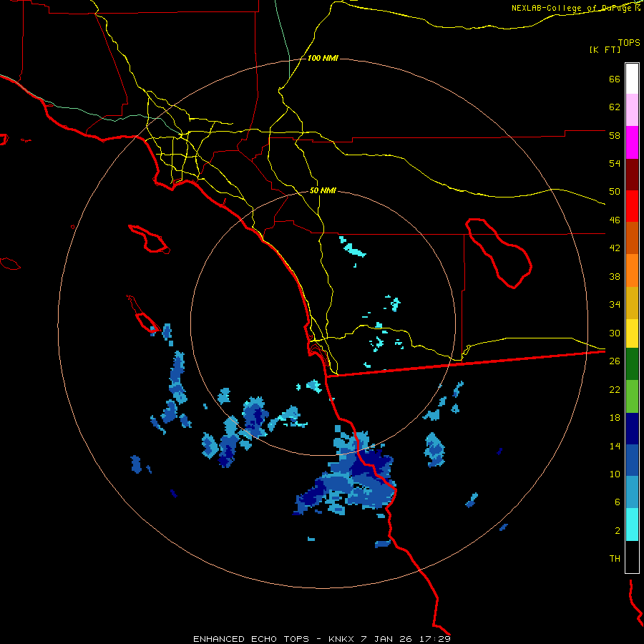Viewport: 644px width, 644px height.
Task: Click the dark red maroon legend swatch
Action: (632, 175)
